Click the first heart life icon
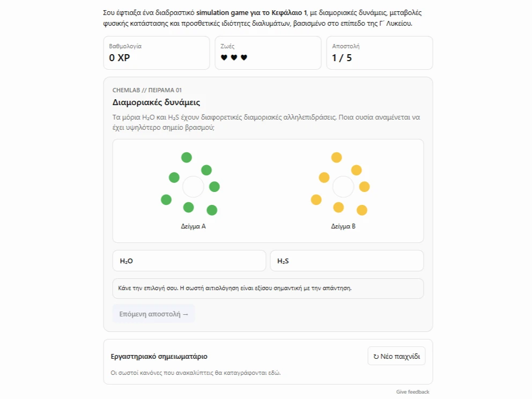This screenshot has height=399, width=532. point(224,58)
